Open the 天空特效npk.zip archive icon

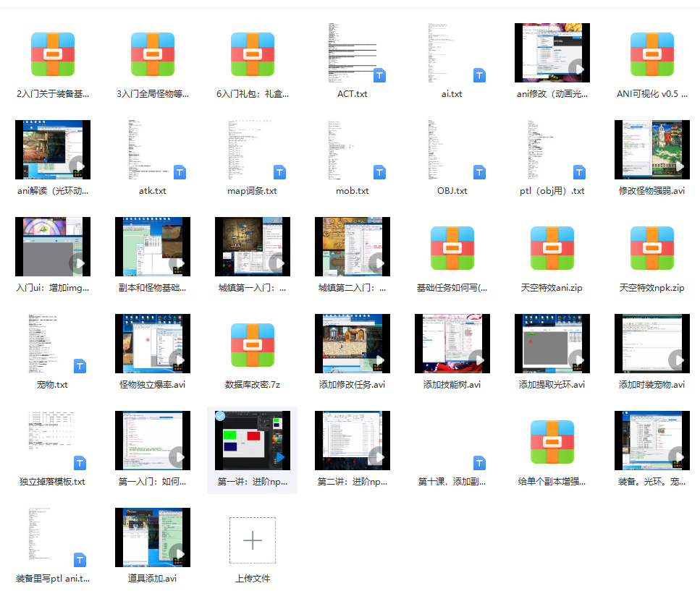click(x=652, y=247)
